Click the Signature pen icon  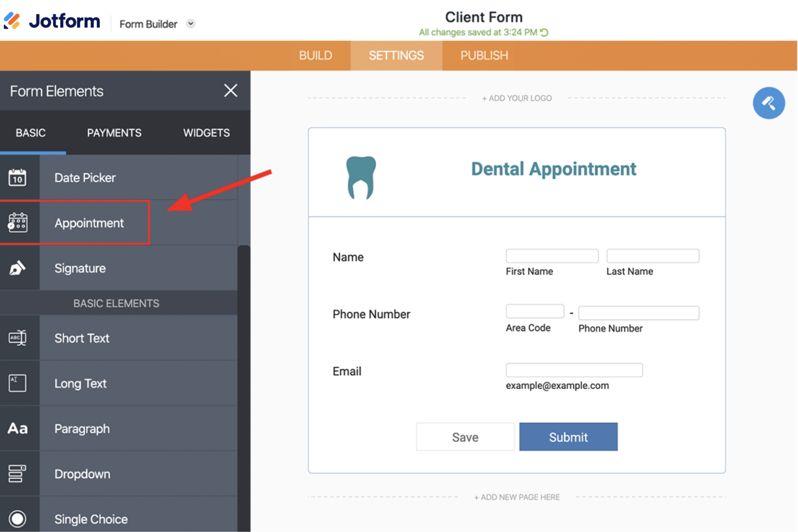pyautogui.click(x=18, y=268)
